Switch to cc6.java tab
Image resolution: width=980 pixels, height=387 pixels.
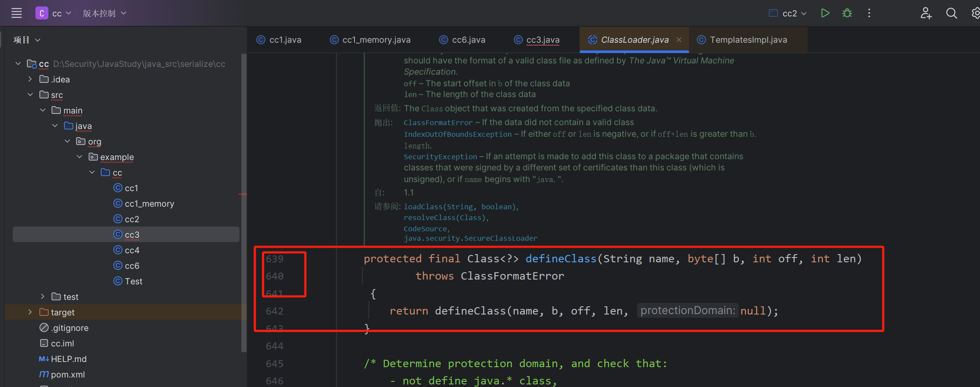pos(462,40)
